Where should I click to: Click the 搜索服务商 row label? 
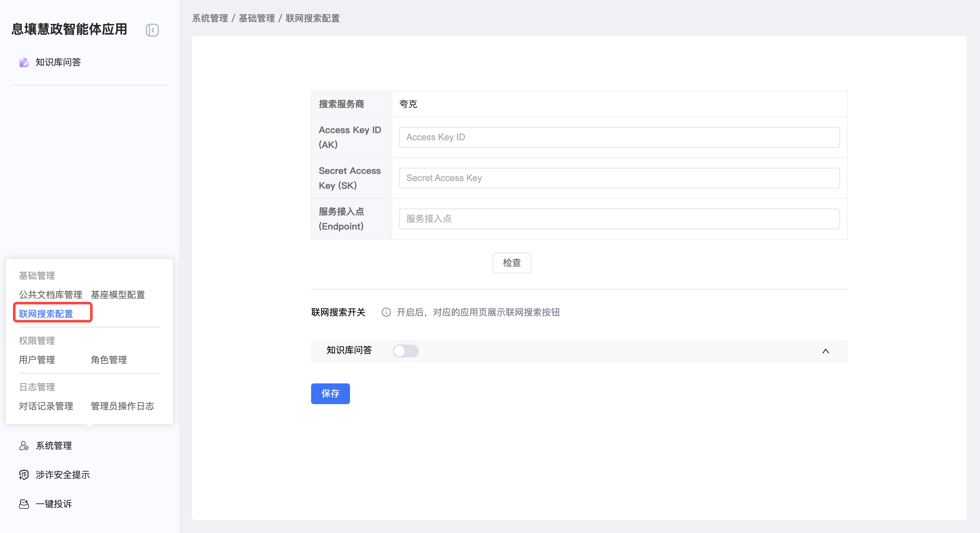tap(341, 104)
